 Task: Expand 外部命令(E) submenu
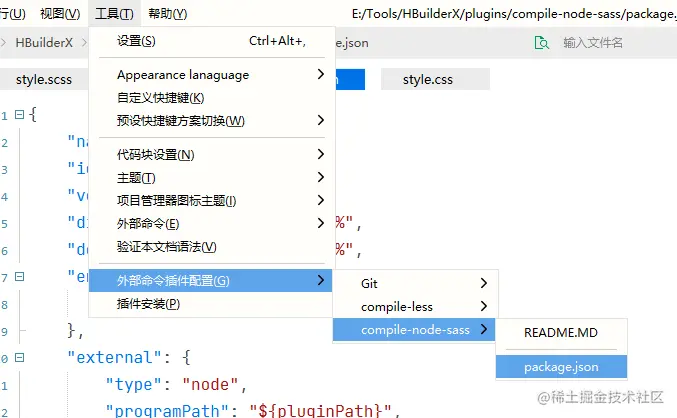click(x=212, y=224)
